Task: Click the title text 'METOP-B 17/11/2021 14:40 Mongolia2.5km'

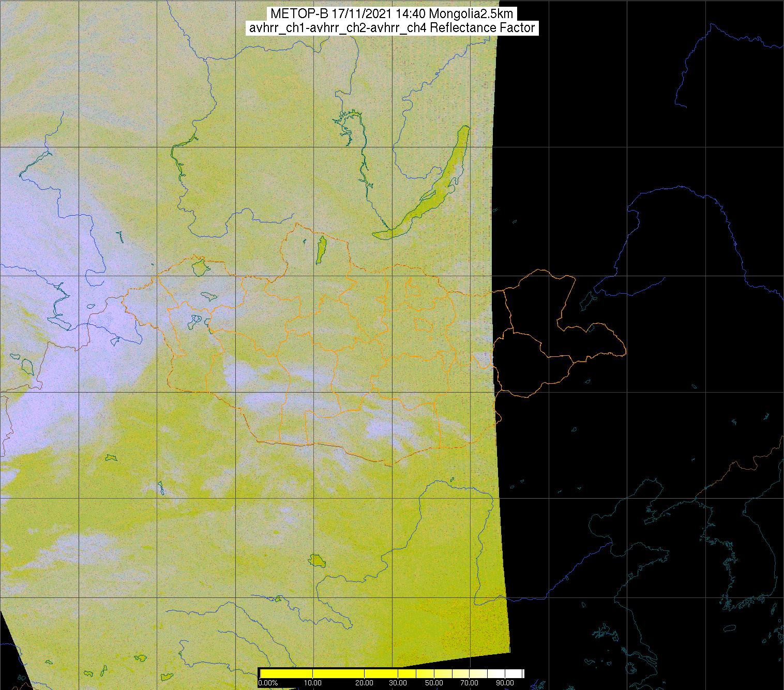Action: tap(392, 14)
